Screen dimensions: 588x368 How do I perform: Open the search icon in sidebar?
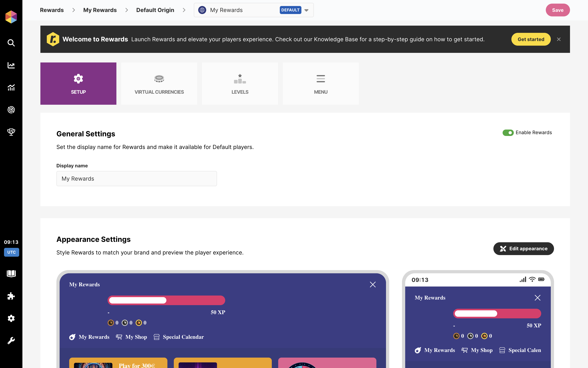click(11, 43)
